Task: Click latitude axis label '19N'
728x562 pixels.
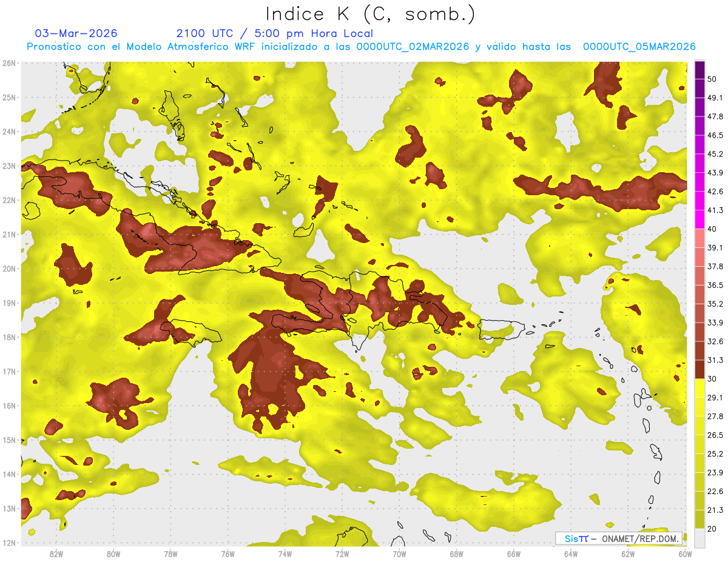Action: (9, 303)
